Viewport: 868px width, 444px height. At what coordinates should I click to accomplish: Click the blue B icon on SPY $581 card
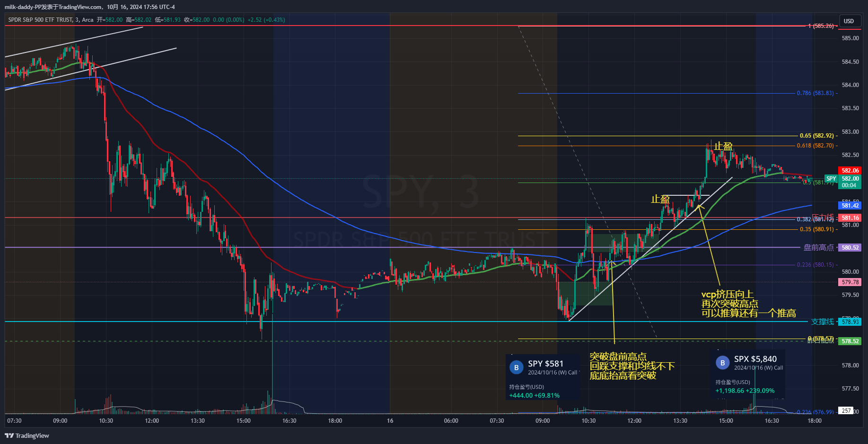point(516,367)
